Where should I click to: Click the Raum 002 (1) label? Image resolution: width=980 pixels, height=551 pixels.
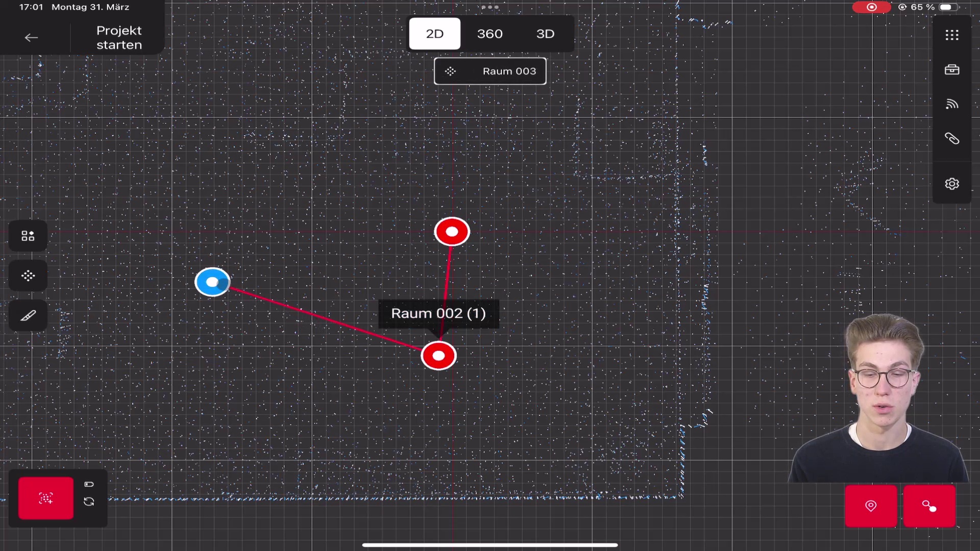coord(438,314)
